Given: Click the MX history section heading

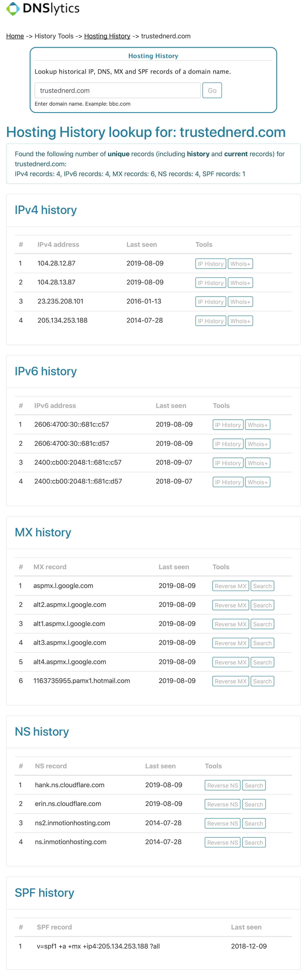Looking at the screenshot, I should pyautogui.click(x=43, y=533).
